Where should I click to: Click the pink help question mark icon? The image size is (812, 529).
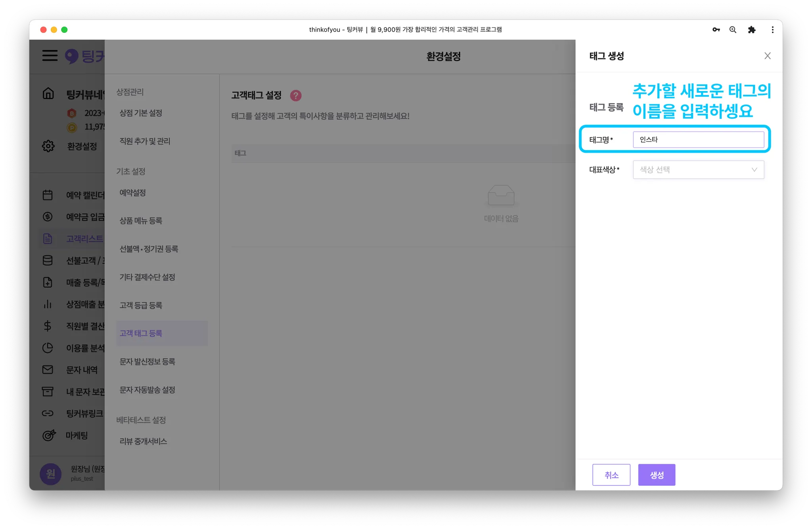click(296, 95)
